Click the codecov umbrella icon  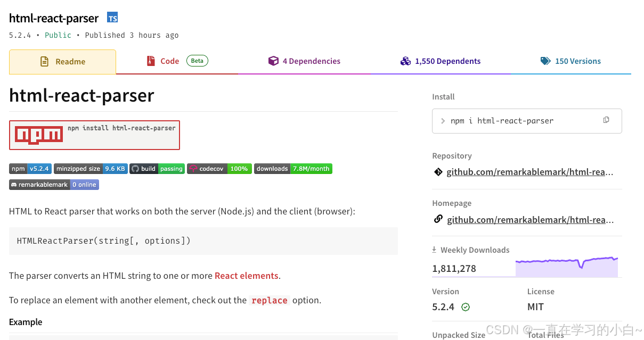pyautogui.click(x=193, y=169)
